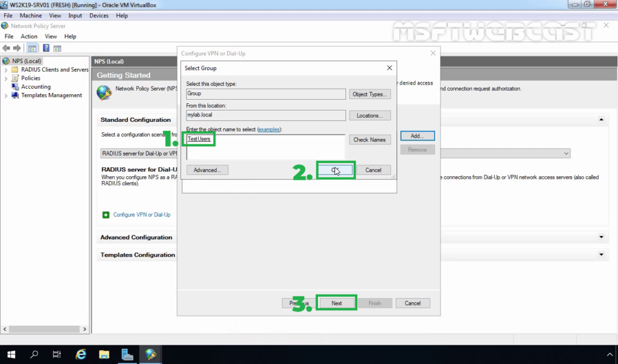The image size is (618, 364).
Task: Open the VirtualBox Help menu
Action: (x=122, y=15)
